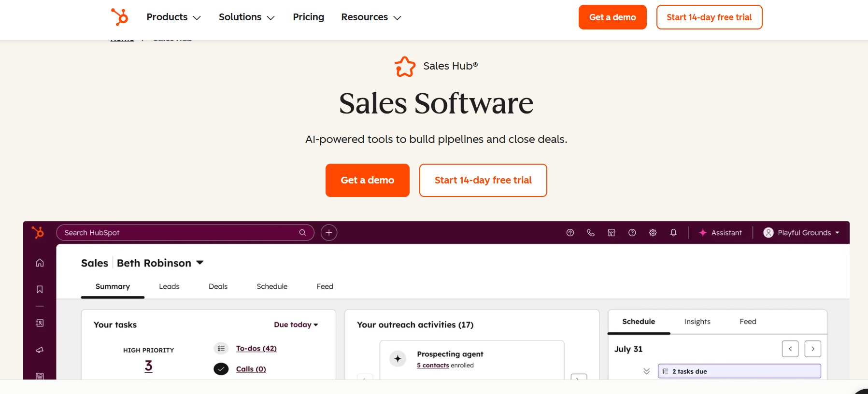Click the Get a demo button
Screen dimensions: 868x394
pyautogui.click(x=367, y=180)
